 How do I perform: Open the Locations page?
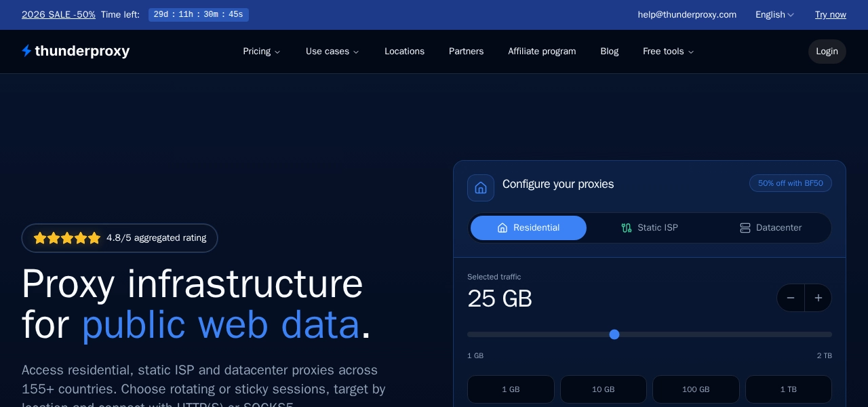pos(404,52)
